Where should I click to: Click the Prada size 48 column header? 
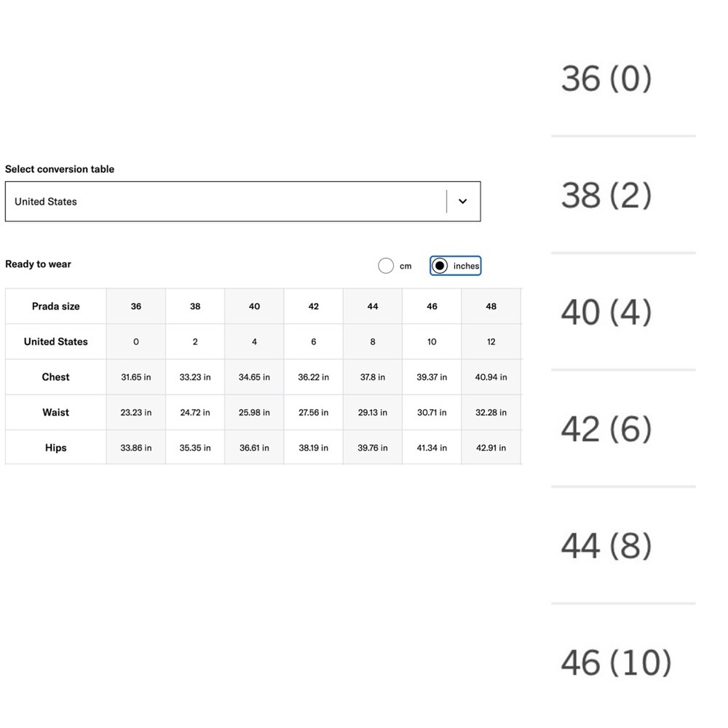tap(491, 306)
